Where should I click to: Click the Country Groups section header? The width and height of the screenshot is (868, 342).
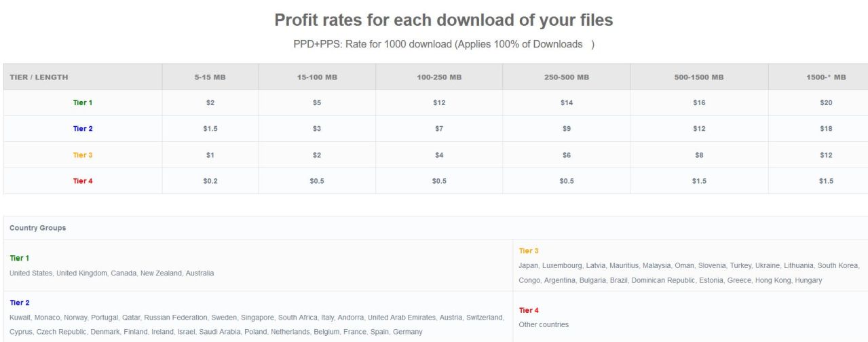[38, 228]
